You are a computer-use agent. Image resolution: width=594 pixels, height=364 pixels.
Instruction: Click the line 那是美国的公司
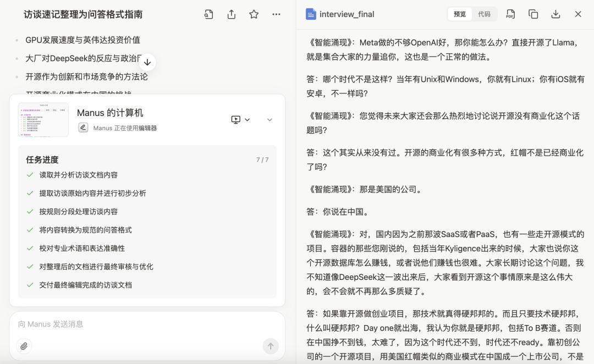[x=365, y=189]
